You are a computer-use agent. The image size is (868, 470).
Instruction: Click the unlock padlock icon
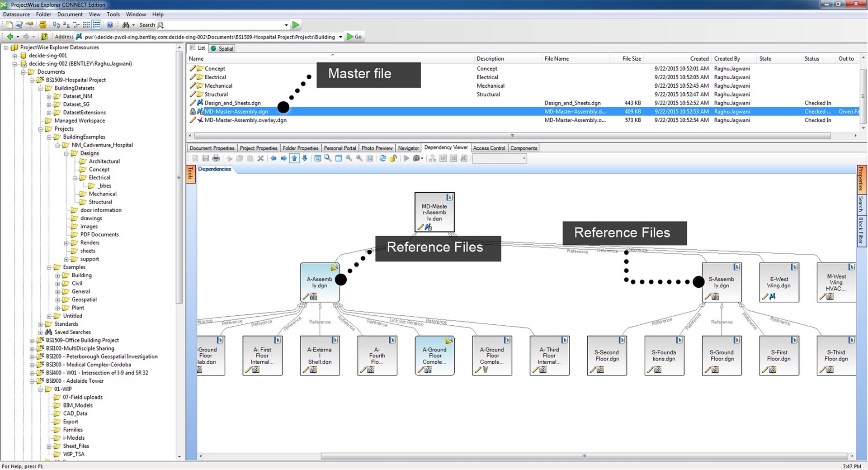coord(393,158)
